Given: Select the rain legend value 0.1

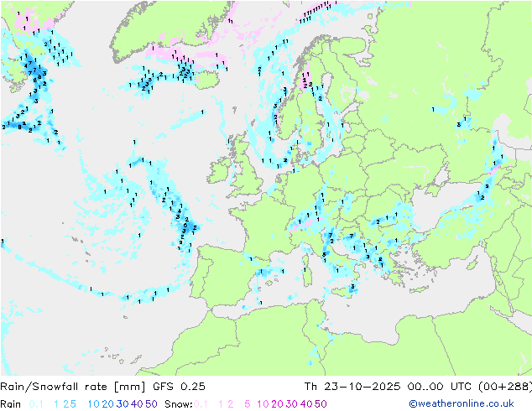Looking at the screenshot, I should pos(36,404).
